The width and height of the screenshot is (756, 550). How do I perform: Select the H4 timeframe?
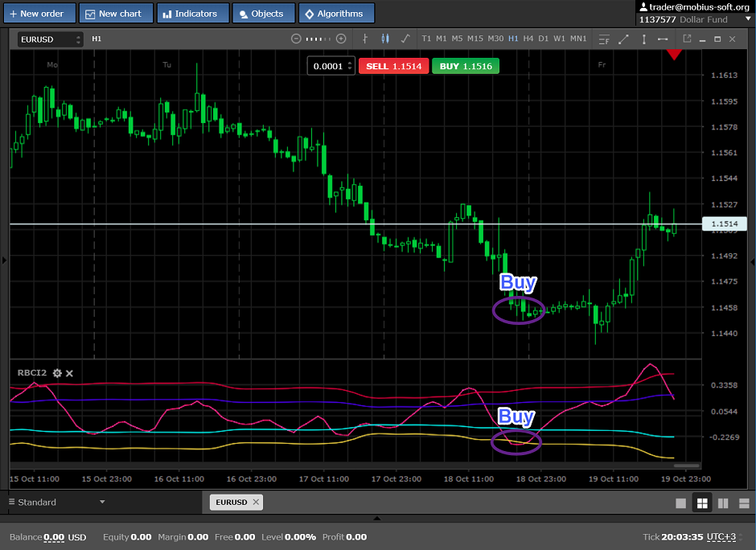click(x=528, y=39)
